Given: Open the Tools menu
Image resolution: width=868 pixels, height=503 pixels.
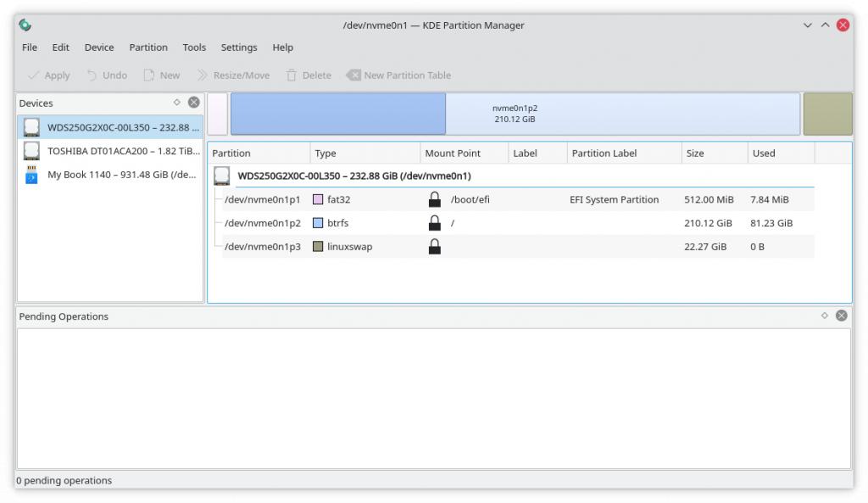Looking at the screenshot, I should click(194, 48).
